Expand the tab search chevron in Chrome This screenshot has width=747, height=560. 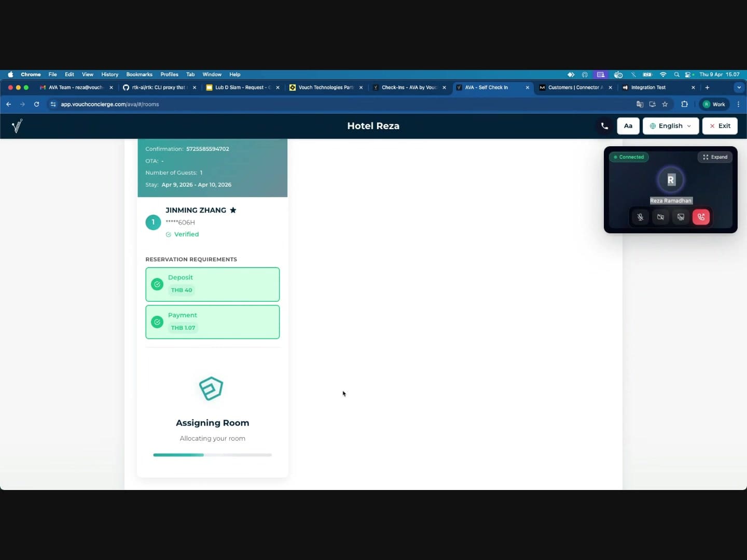(x=739, y=88)
